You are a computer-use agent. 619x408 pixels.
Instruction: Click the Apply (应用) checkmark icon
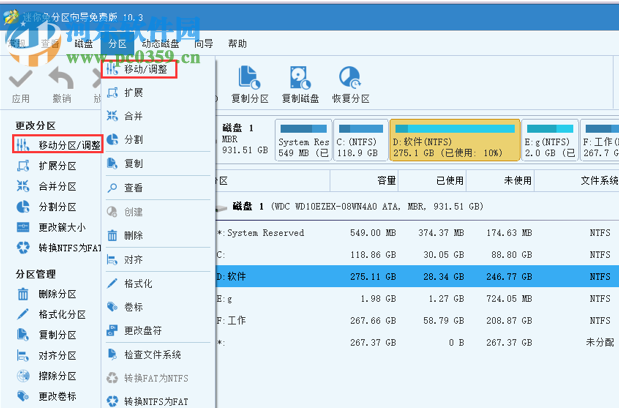pyautogui.click(x=21, y=79)
